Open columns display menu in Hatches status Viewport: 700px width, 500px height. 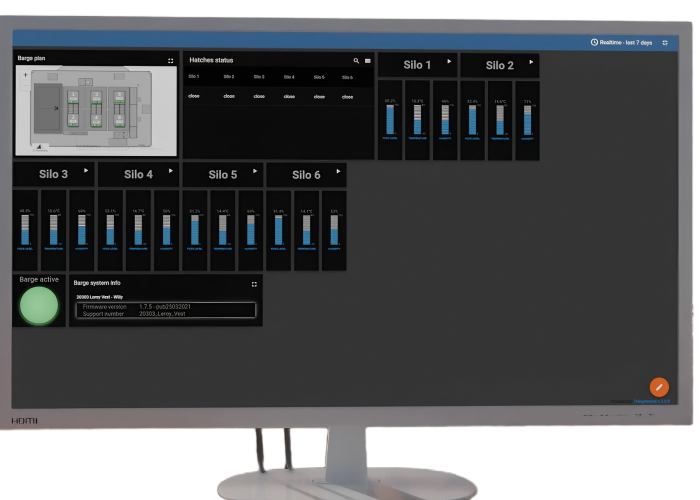[x=367, y=61]
